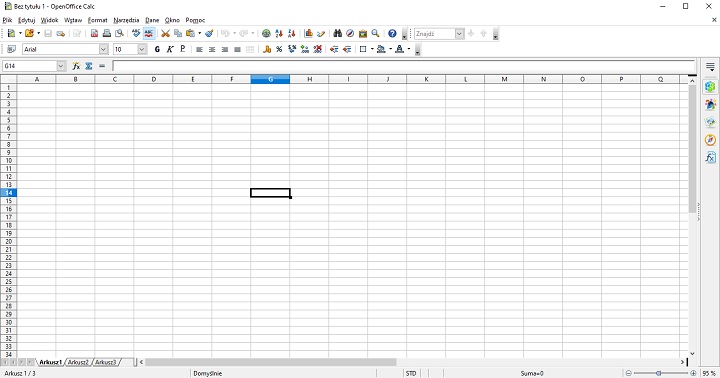Align cell text left
Viewport: 720px width, 378px height.
[x=199, y=49]
